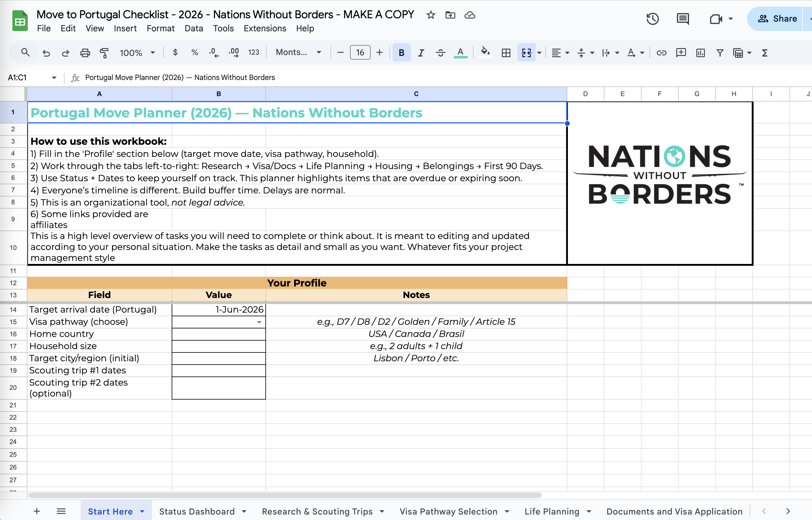
Task: Open version history clock icon
Action: coord(653,19)
